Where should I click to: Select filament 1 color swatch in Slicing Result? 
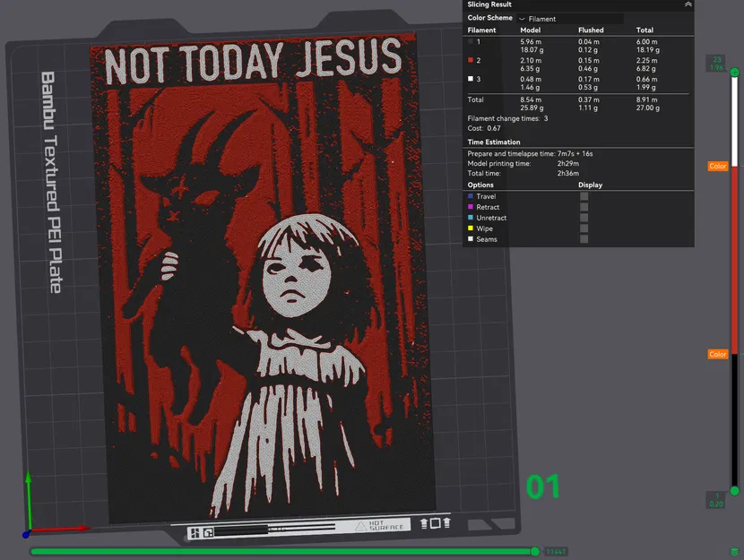point(470,42)
